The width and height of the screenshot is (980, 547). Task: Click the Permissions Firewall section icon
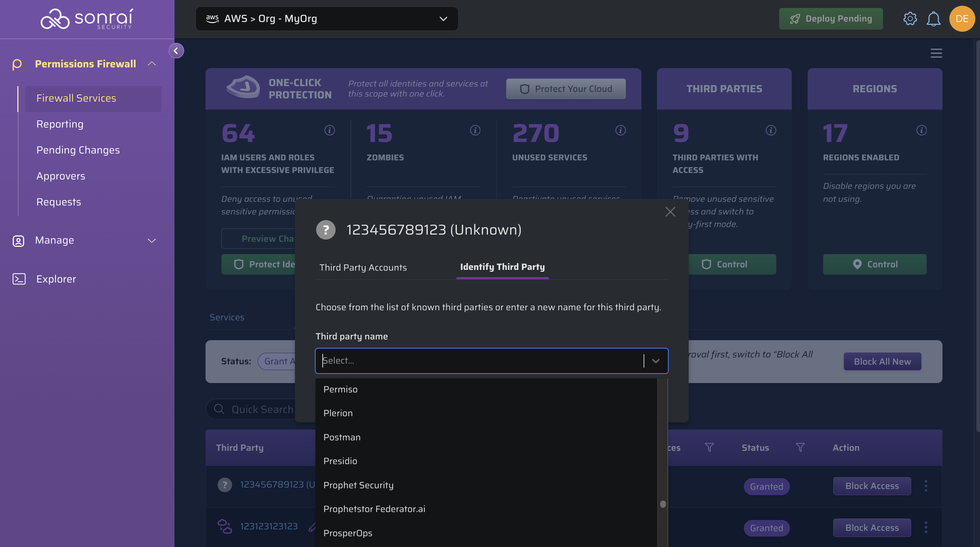coord(17,64)
